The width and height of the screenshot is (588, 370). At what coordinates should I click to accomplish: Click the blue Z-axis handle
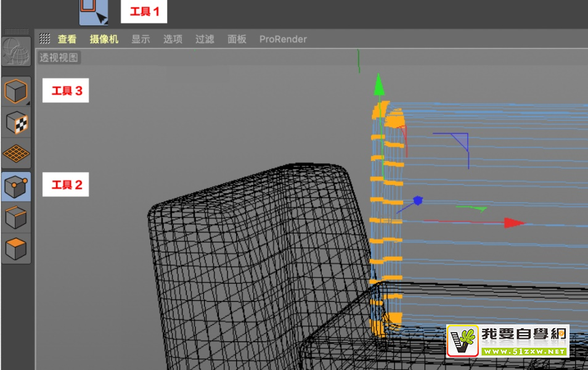tap(418, 200)
